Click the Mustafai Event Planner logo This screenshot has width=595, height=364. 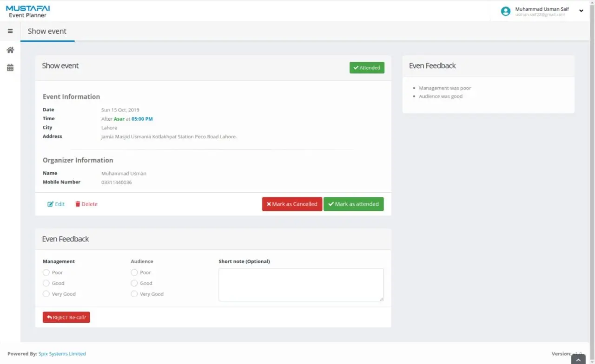pyautogui.click(x=28, y=11)
